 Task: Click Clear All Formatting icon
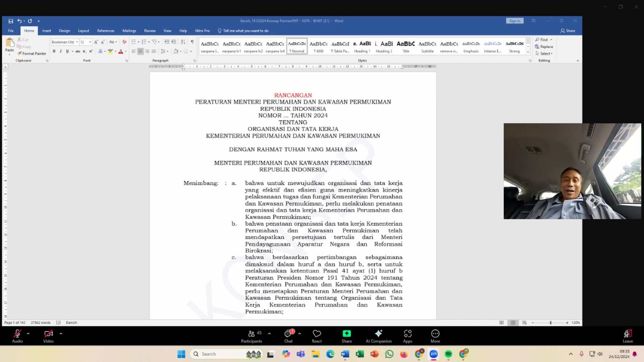(124, 42)
